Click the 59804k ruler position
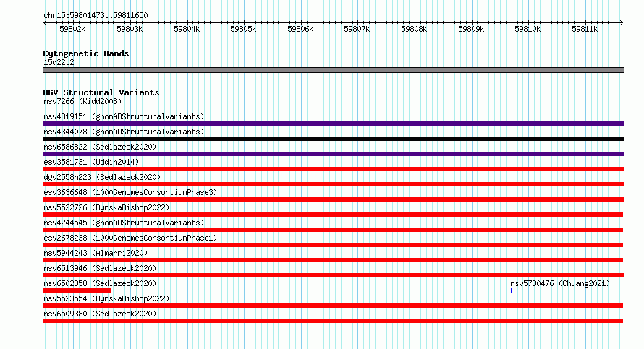Screen dimensions: 644x349 (187, 29)
